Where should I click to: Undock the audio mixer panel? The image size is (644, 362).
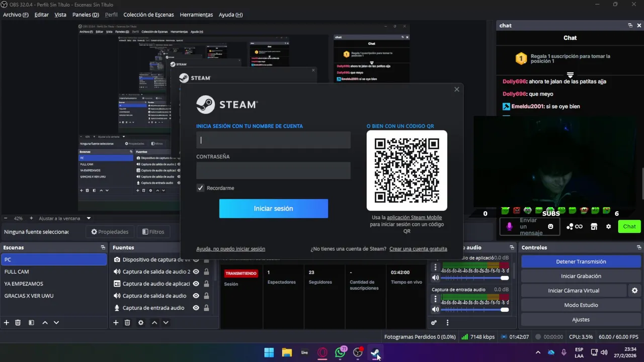click(512, 247)
